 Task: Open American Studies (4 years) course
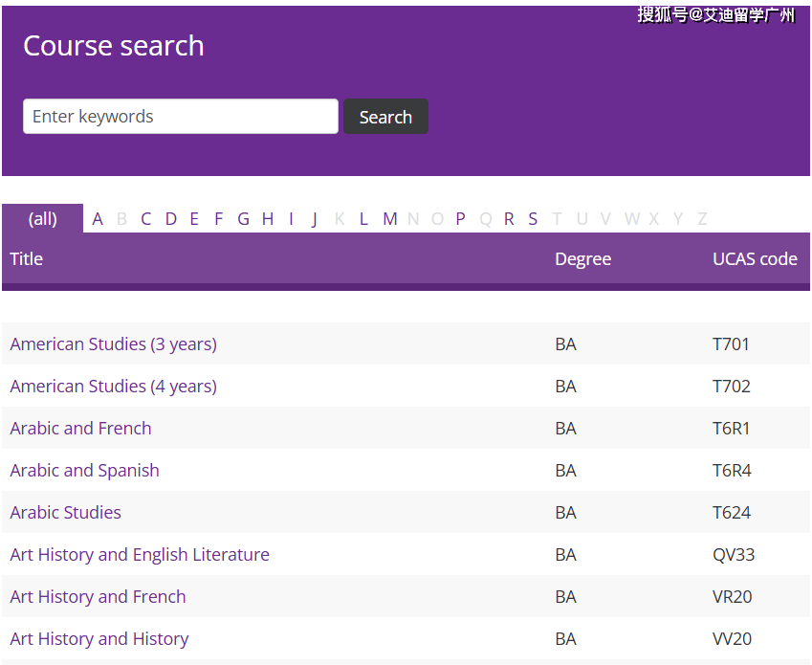(114, 387)
